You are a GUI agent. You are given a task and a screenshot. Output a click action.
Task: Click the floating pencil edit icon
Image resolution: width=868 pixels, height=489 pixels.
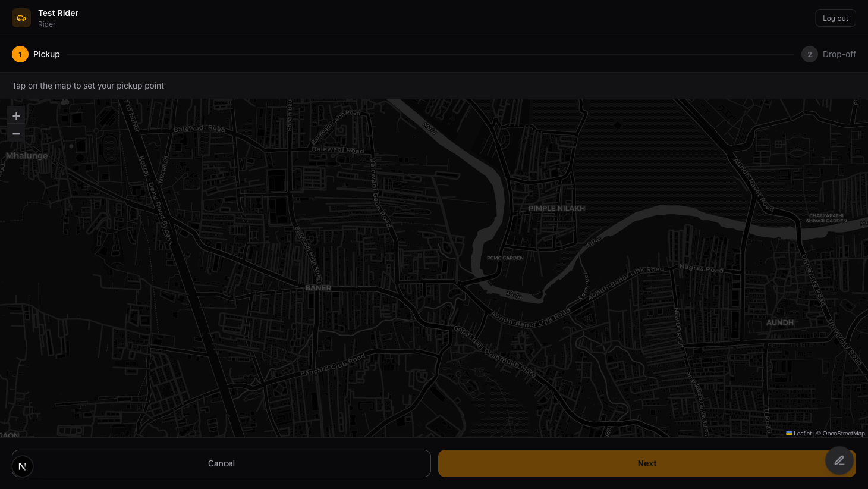[839, 460]
